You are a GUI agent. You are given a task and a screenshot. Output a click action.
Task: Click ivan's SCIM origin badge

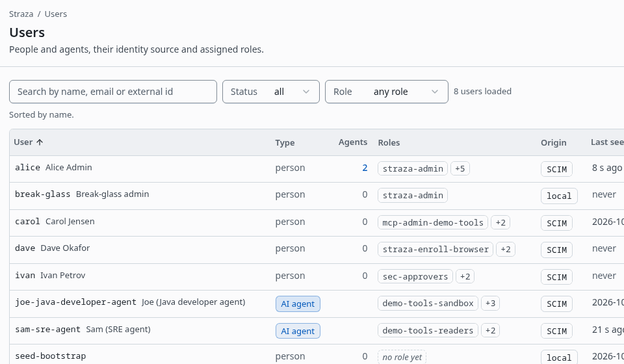(557, 277)
